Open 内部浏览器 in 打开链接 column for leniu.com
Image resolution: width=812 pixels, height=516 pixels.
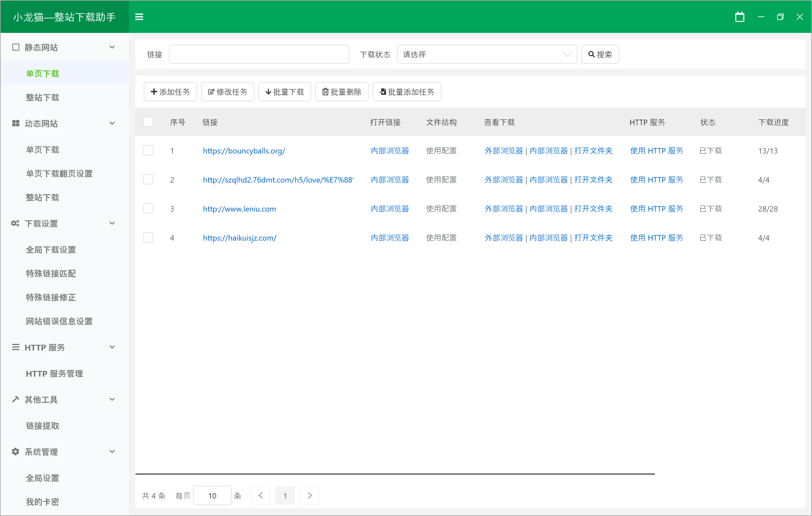click(x=390, y=209)
